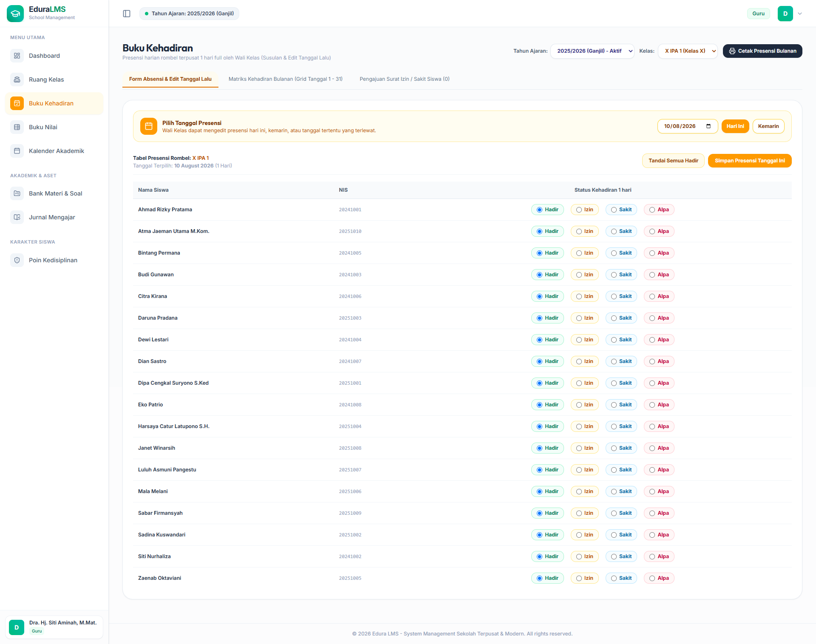Mark Dian Sastro as Sakit
The height and width of the screenshot is (644, 816).
[x=621, y=361]
